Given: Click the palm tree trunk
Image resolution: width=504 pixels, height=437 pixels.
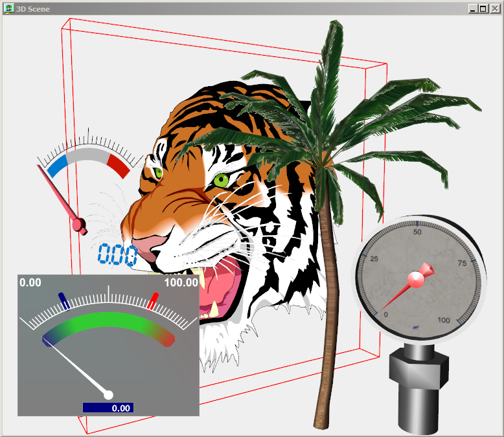Looking at the screenshot, I should [x=327, y=291].
